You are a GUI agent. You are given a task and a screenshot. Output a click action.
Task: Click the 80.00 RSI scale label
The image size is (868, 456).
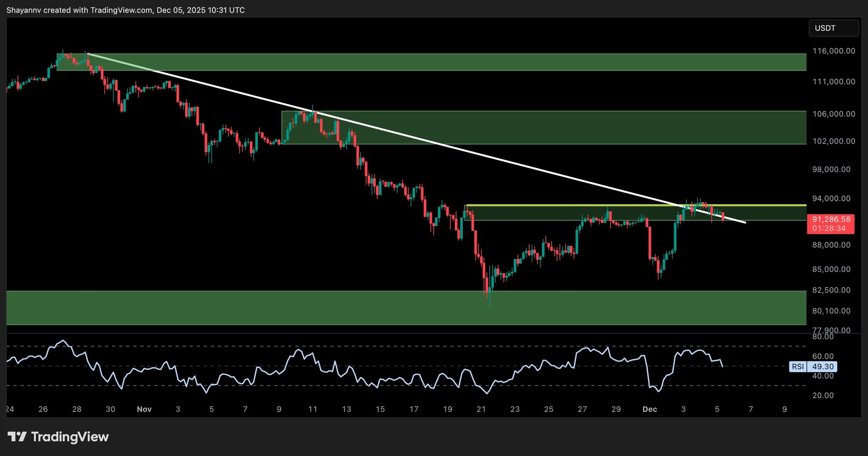pos(823,337)
